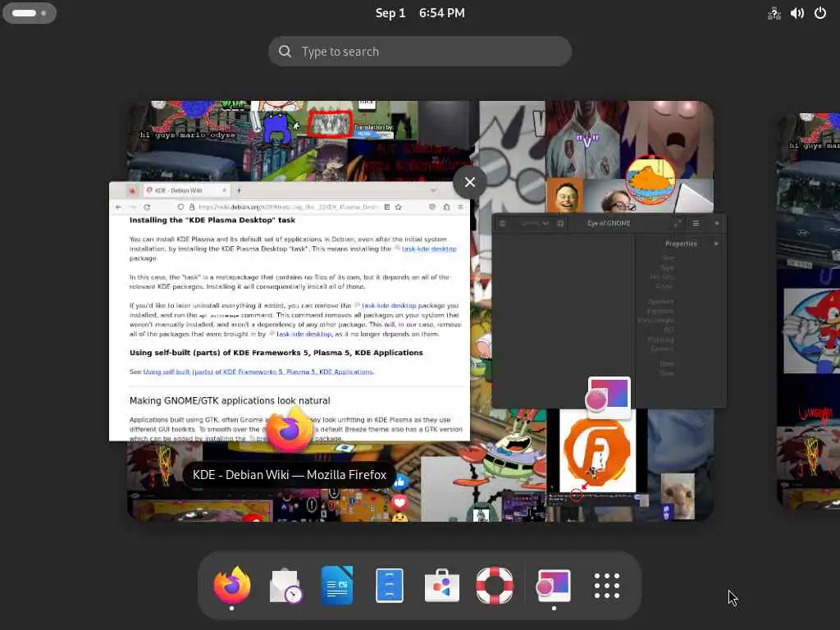Screen dimensions: 840x630
Task: Open LibreOffice Writer from the dock
Action: pyautogui.click(x=337, y=585)
